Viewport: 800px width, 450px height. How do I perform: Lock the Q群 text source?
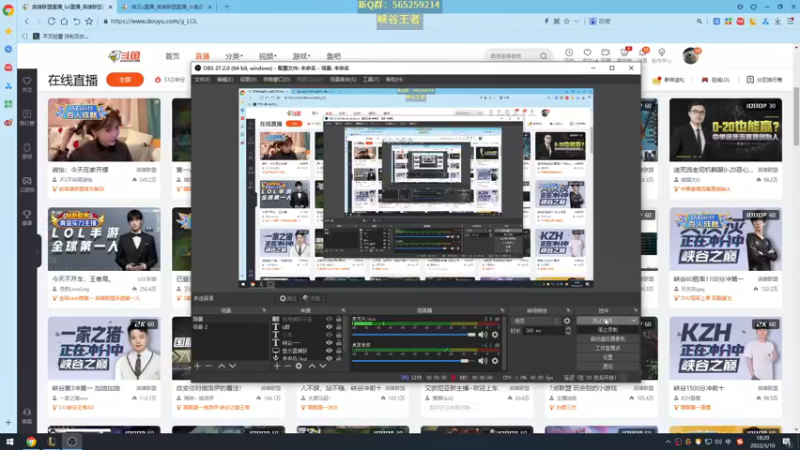tap(338, 327)
